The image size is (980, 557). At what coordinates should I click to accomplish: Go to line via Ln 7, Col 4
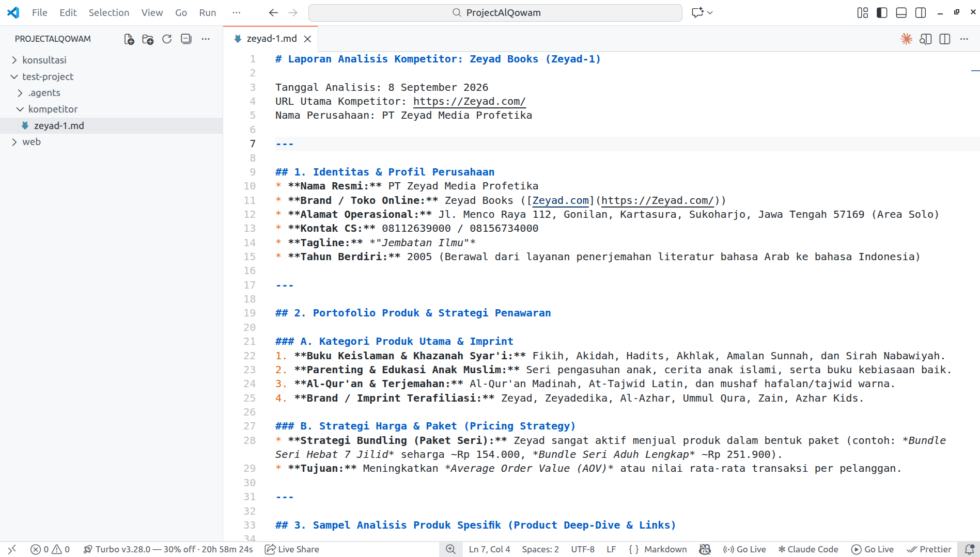pos(489,549)
